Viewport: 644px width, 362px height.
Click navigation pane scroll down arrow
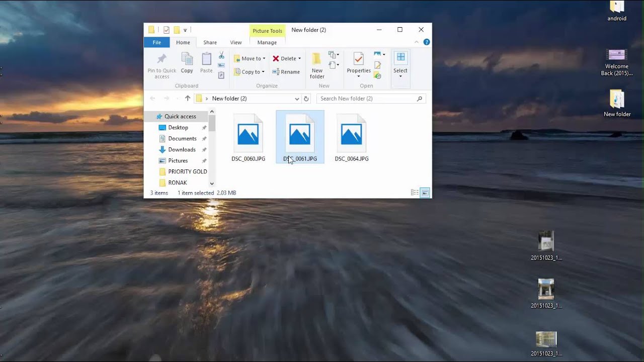pos(212,184)
